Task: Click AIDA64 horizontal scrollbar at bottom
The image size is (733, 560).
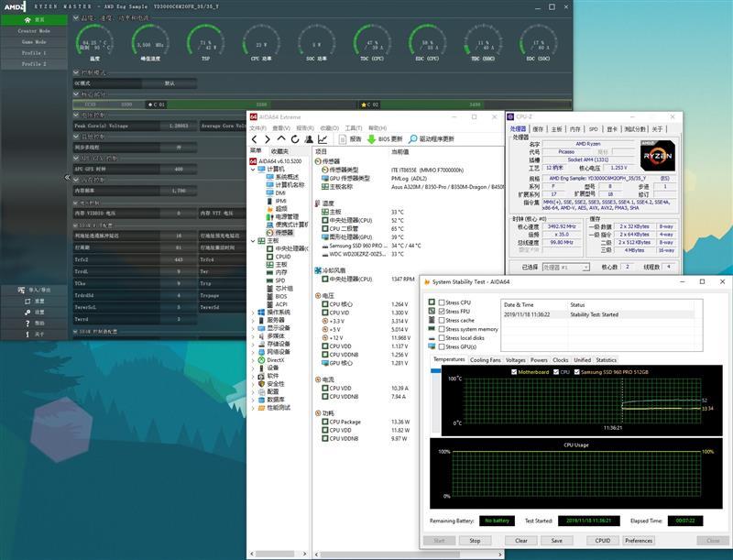Action: tap(390, 555)
